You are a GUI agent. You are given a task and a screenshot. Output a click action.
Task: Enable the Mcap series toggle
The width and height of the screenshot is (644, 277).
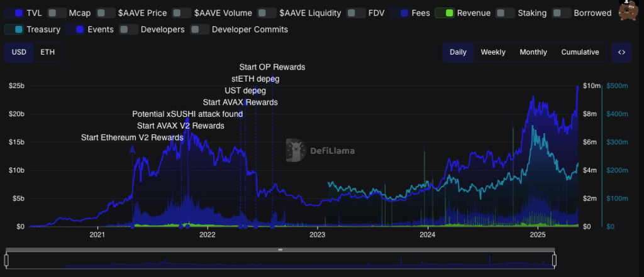[x=57, y=13]
